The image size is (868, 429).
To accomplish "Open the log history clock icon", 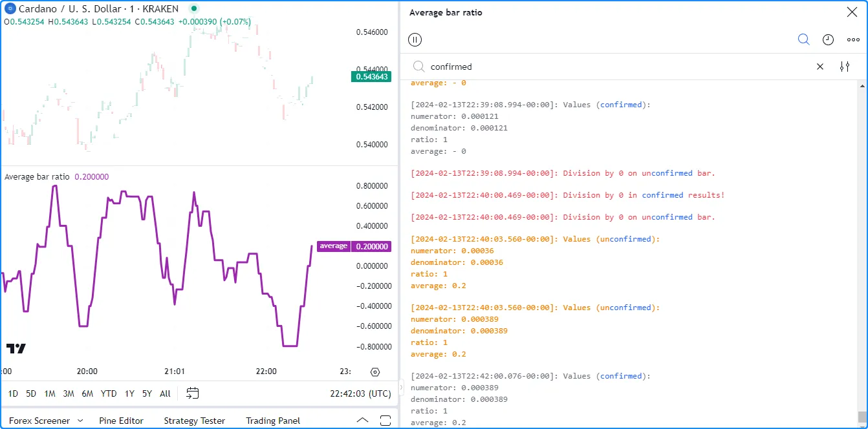I will [828, 39].
